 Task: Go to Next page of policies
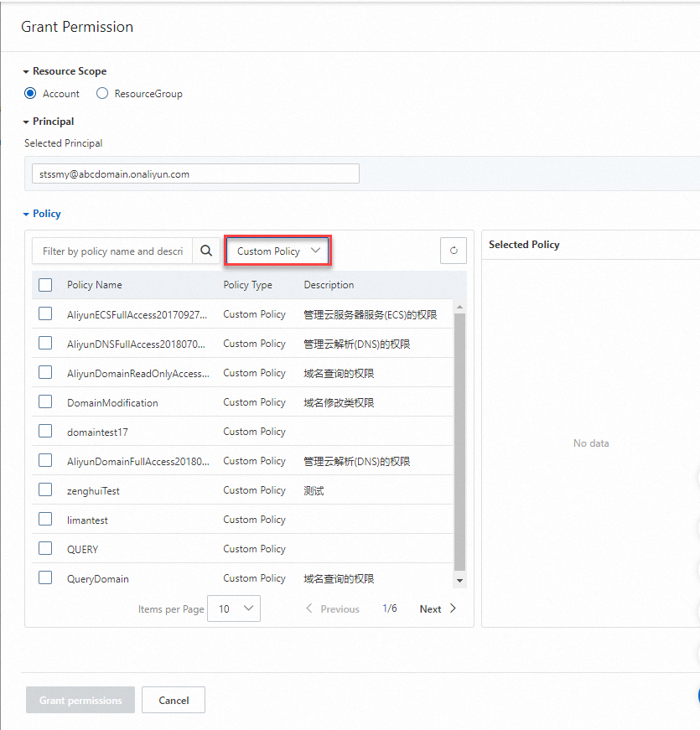pyautogui.click(x=438, y=609)
